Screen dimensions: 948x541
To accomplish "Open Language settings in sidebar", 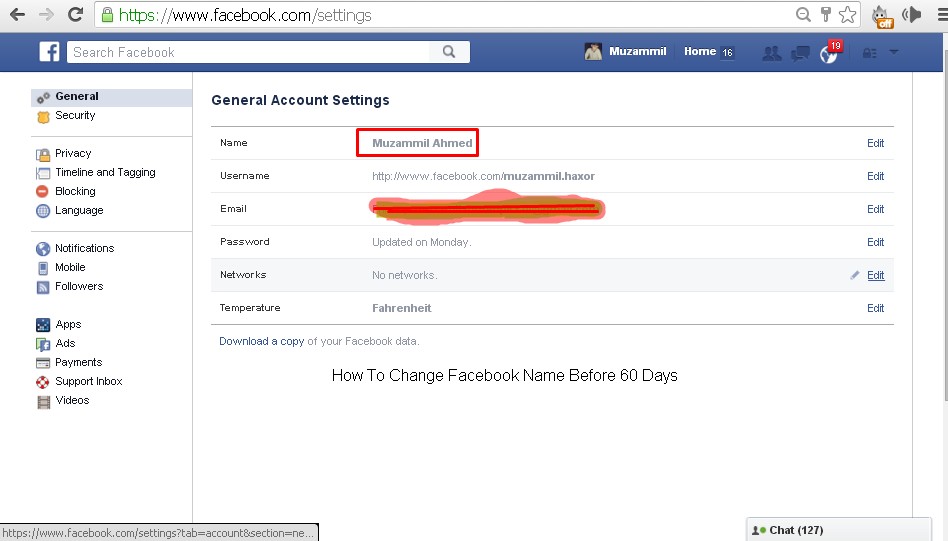I will 79,210.
